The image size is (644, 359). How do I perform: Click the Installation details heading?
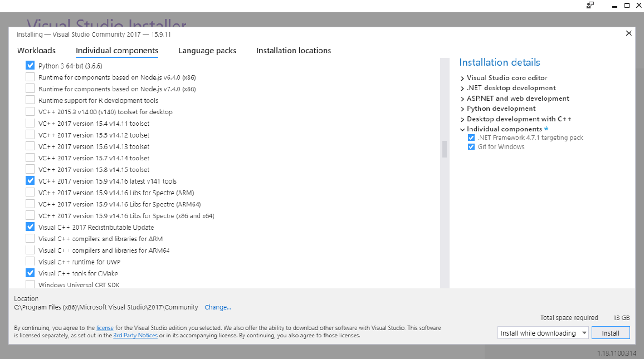point(499,62)
